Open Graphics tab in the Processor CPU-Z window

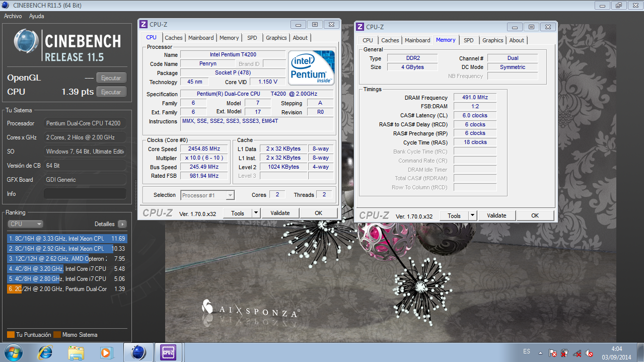pyautogui.click(x=276, y=38)
